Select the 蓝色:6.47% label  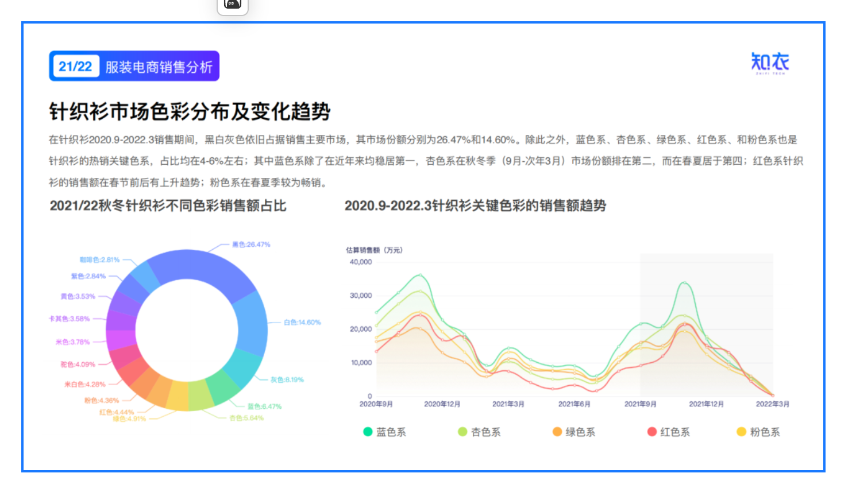[265, 406]
